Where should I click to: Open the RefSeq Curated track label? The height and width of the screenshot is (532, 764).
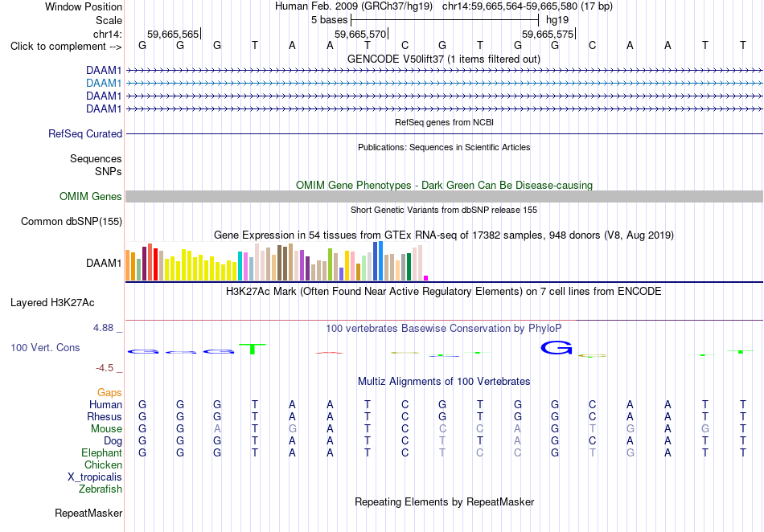click(84, 134)
